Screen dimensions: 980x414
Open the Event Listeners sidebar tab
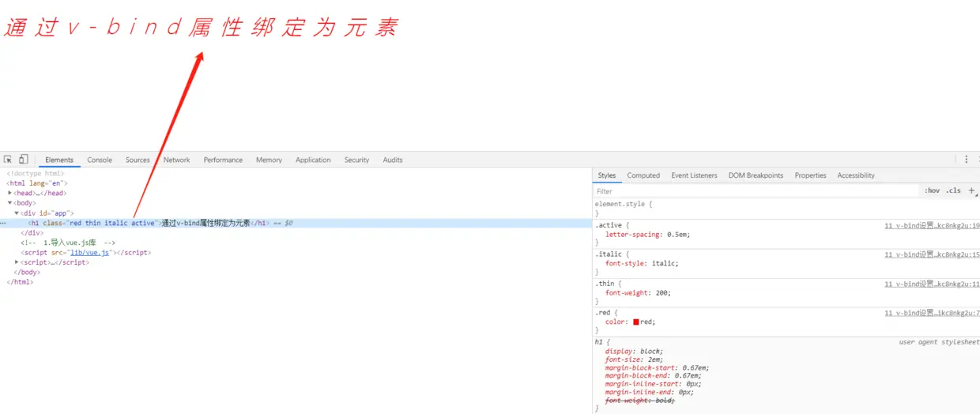(x=694, y=175)
